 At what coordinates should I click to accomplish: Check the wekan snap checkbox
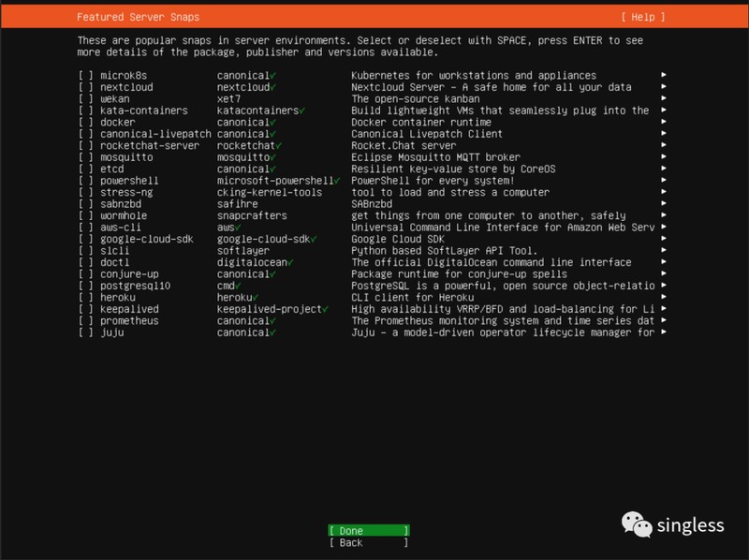[x=86, y=99]
